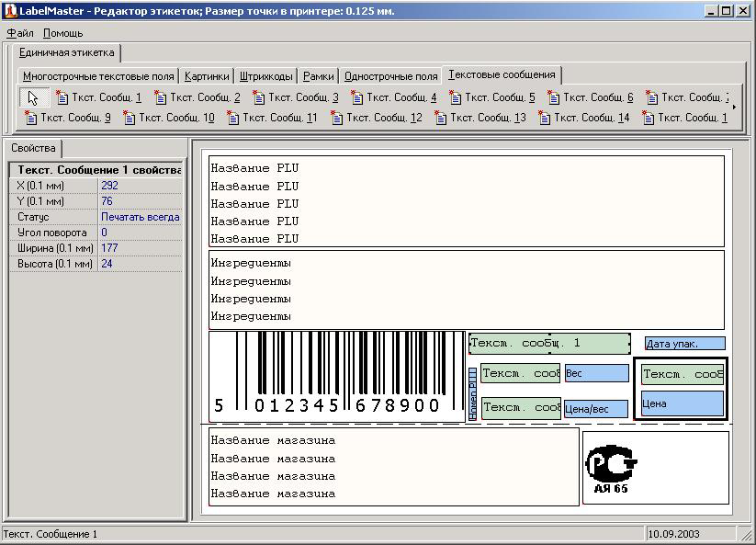This screenshot has height=545, width=756.
Task: Select the barcode 5 012345 678900
Action: (x=337, y=376)
